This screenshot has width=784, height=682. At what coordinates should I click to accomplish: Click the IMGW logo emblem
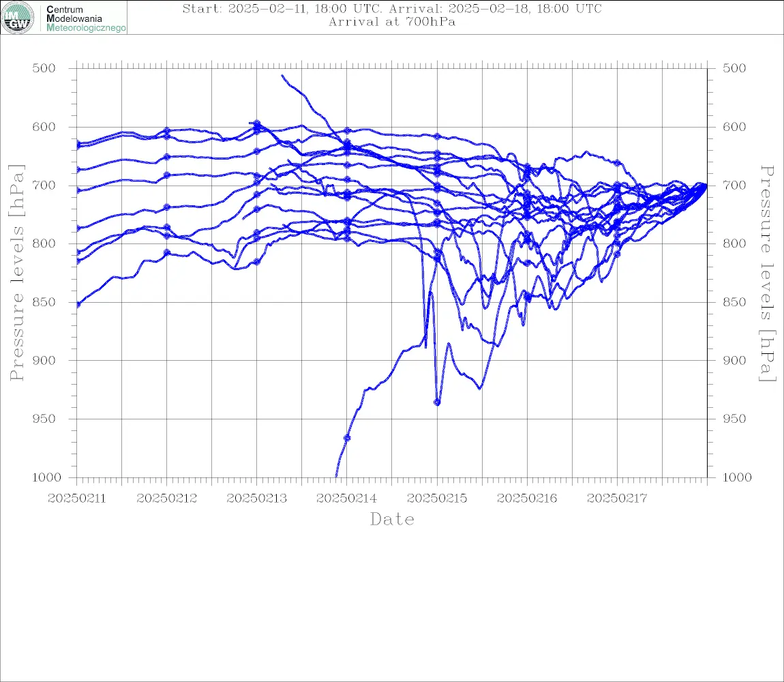pyautogui.click(x=18, y=18)
